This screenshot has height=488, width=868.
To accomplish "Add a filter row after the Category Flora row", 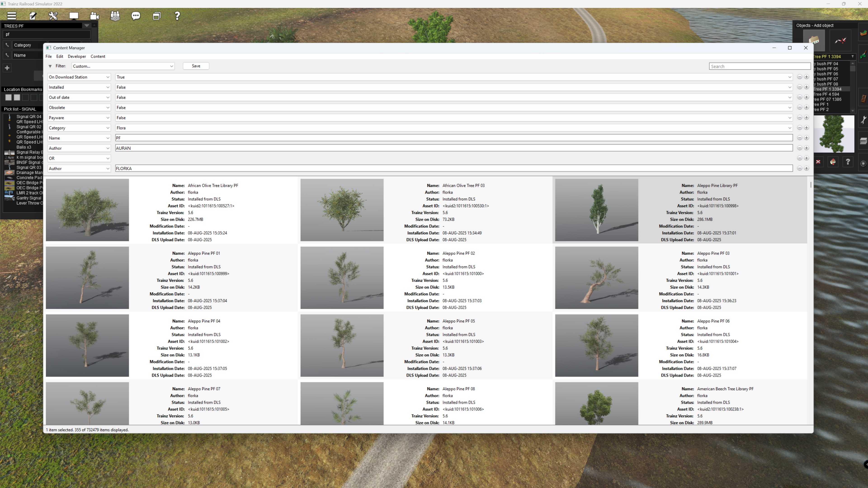I will [x=806, y=128].
